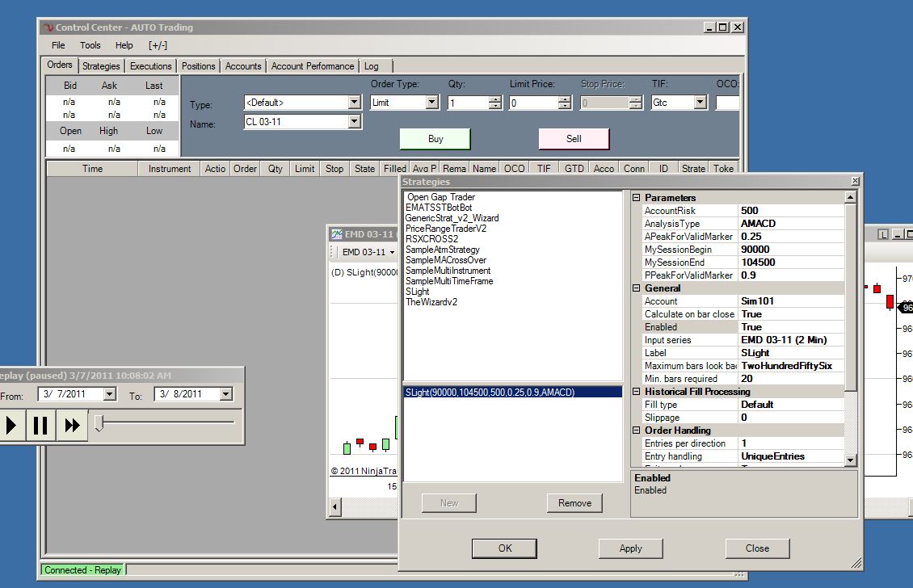Open the Name dropdown showing CL 03-11
The height and width of the screenshot is (588, 913).
click(x=354, y=122)
